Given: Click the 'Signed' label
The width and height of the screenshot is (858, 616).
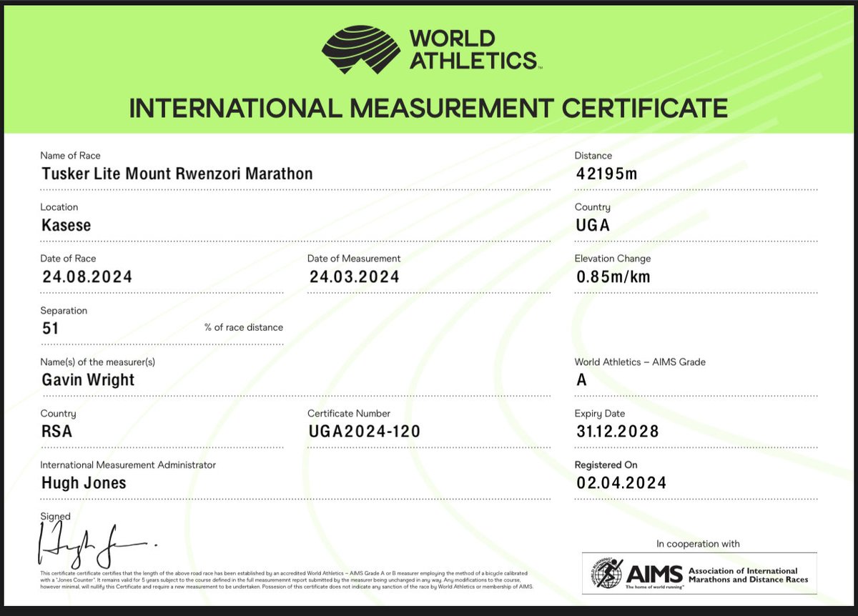Looking at the screenshot, I should tap(56, 517).
